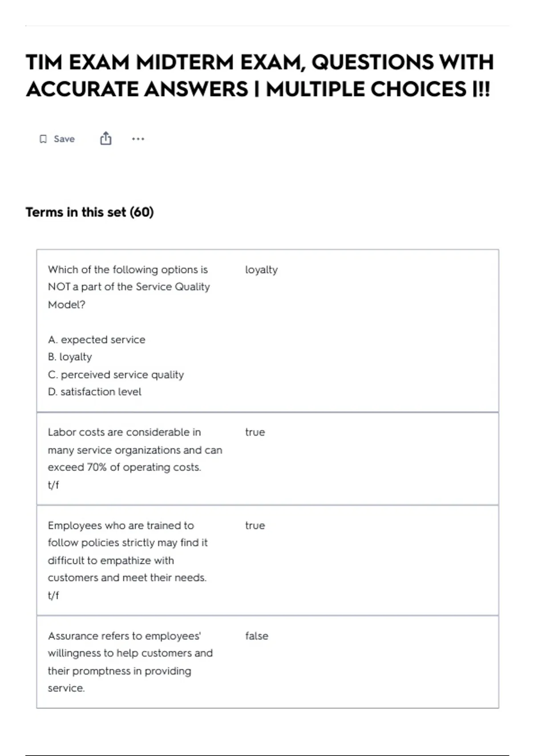
Task: Click the Terms in this set (60) heading
Action: pos(89,212)
